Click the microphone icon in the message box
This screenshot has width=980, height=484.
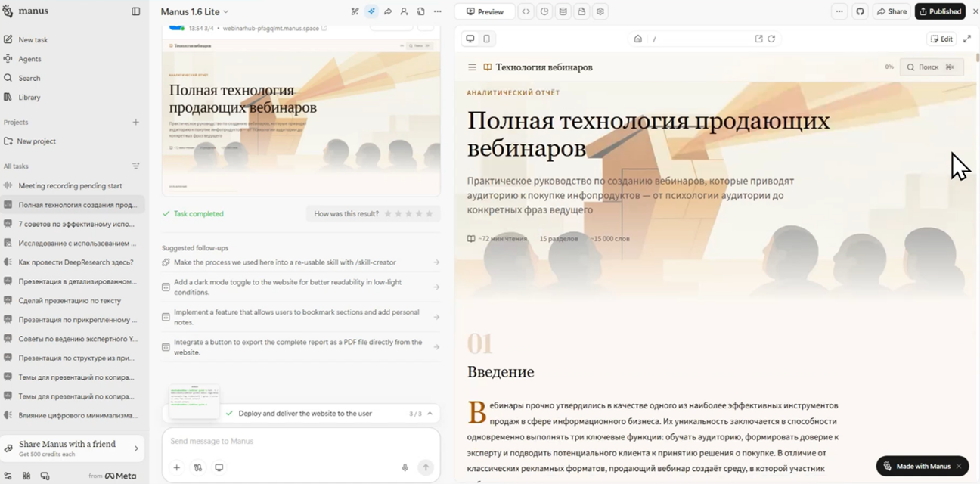(405, 467)
